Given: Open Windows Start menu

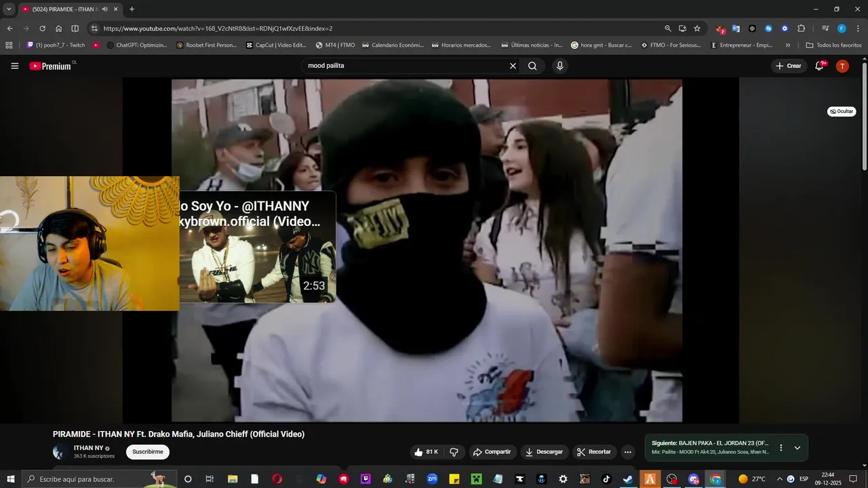Looking at the screenshot, I should click(x=10, y=479).
